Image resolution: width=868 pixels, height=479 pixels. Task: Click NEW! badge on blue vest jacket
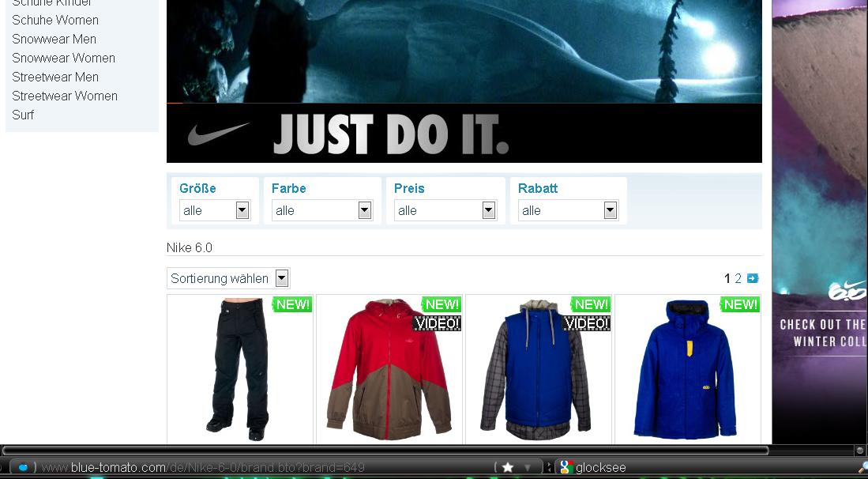[591, 304]
